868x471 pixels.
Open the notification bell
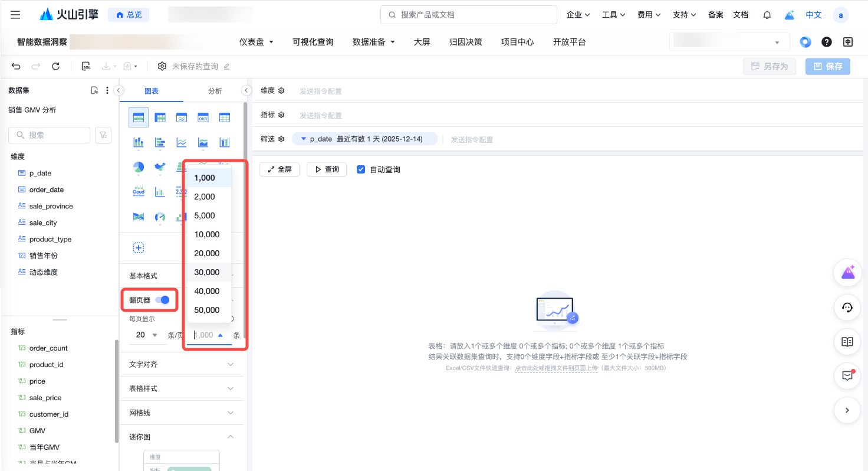point(767,15)
